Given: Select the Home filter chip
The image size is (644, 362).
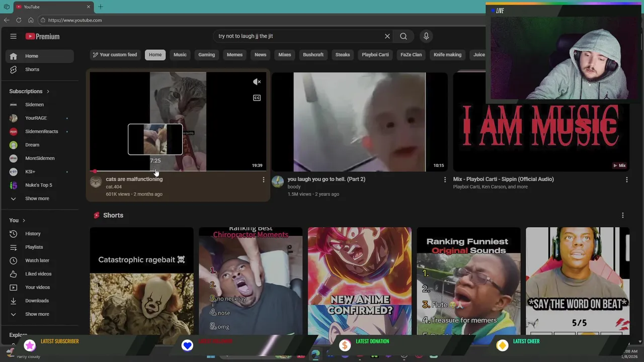Looking at the screenshot, I should pyautogui.click(x=155, y=55).
